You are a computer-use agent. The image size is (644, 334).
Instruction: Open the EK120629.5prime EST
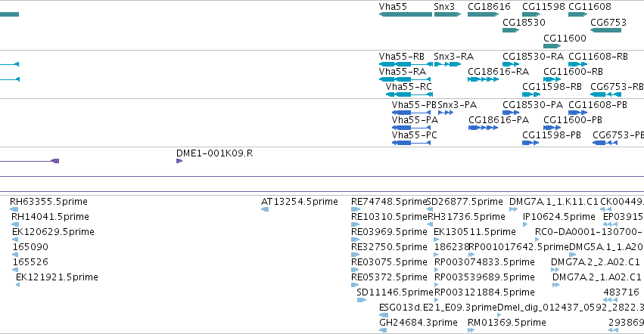point(54,232)
